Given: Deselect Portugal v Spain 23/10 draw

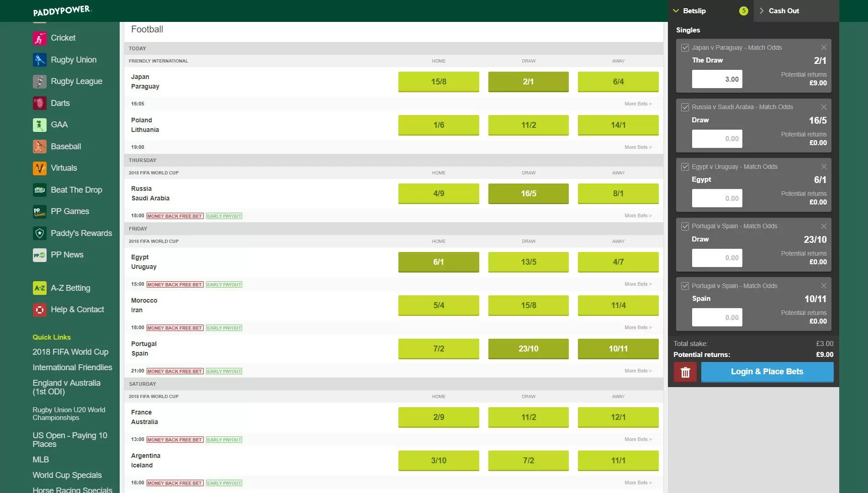Looking at the screenshot, I should pos(529,349).
